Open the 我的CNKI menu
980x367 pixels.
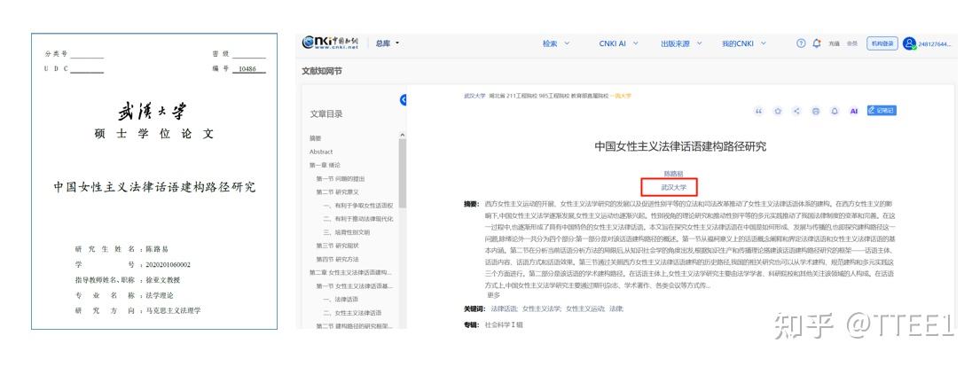(x=742, y=43)
